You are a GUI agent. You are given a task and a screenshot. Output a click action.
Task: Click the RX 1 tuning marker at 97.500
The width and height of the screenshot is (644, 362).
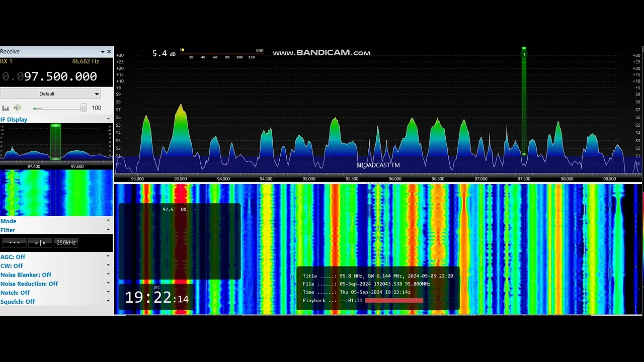(524, 101)
